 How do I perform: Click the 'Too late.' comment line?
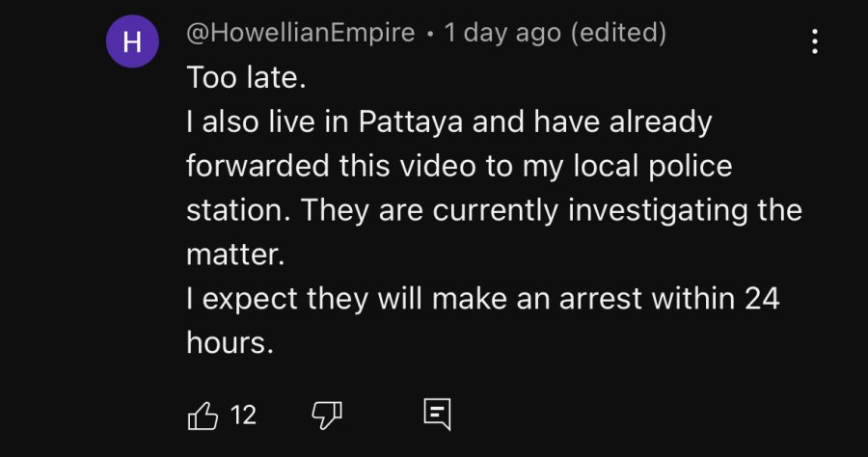click(x=246, y=77)
